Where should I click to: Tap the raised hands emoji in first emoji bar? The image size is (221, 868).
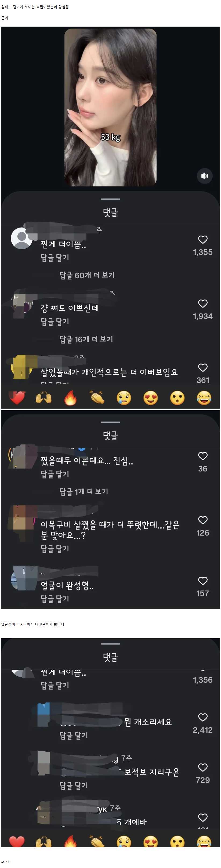44,398
